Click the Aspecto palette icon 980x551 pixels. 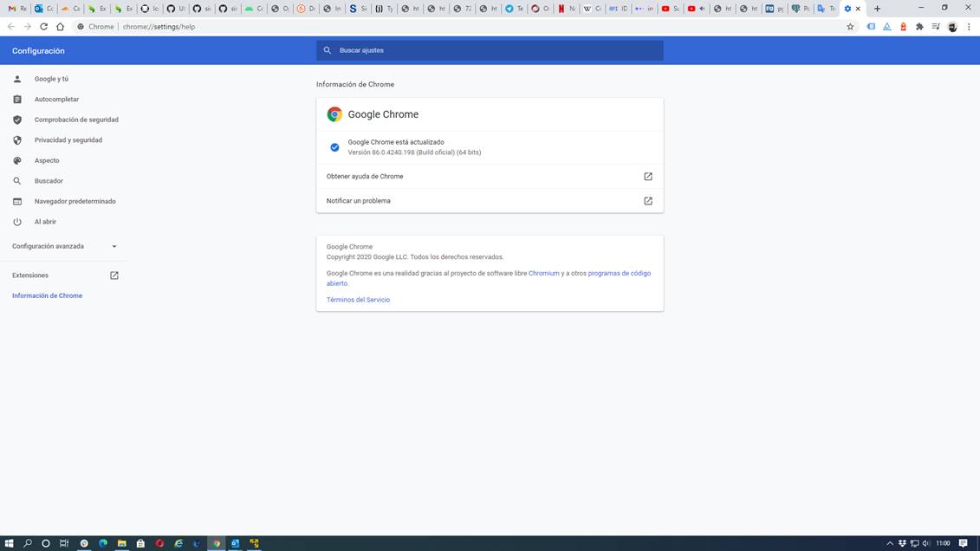17,160
